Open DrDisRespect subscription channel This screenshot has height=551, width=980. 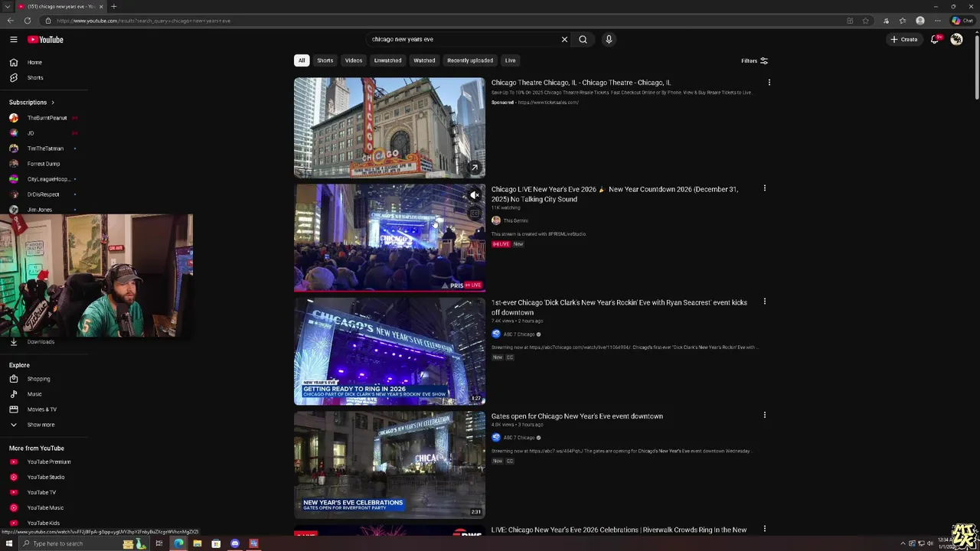click(44, 194)
